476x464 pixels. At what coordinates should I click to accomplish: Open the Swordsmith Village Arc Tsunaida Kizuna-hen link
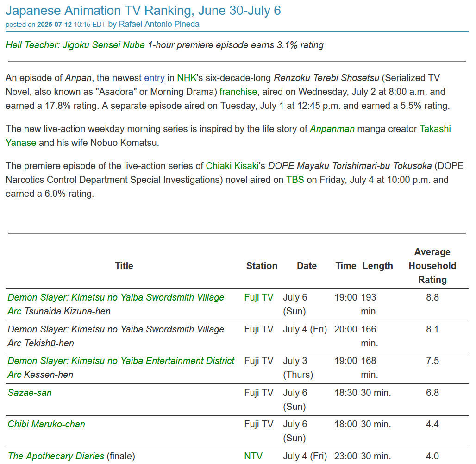(116, 304)
